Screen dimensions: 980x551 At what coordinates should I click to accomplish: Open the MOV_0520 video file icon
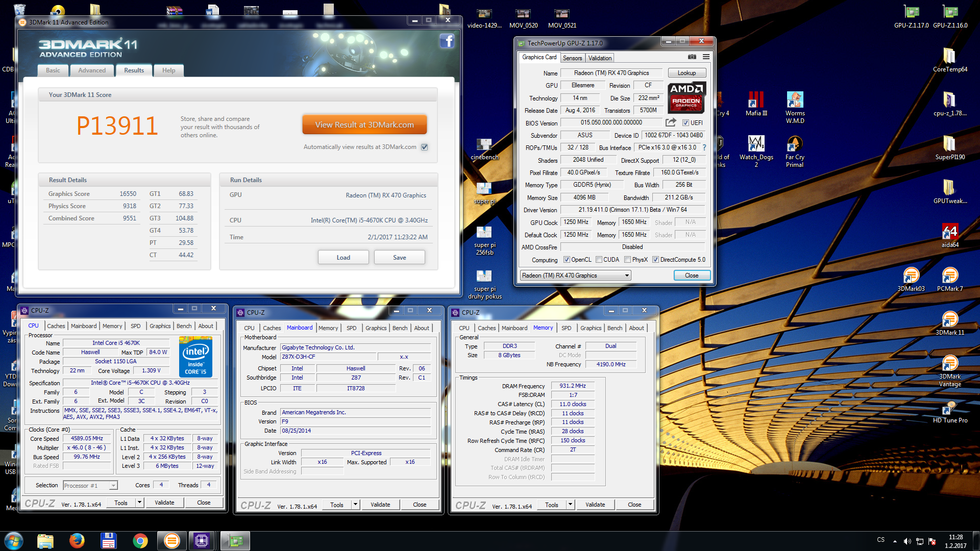point(523,18)
